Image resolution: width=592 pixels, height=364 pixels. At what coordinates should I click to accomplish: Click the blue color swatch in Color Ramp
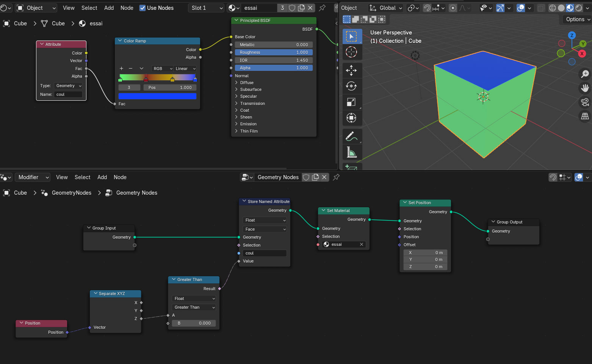pos(157,96)
